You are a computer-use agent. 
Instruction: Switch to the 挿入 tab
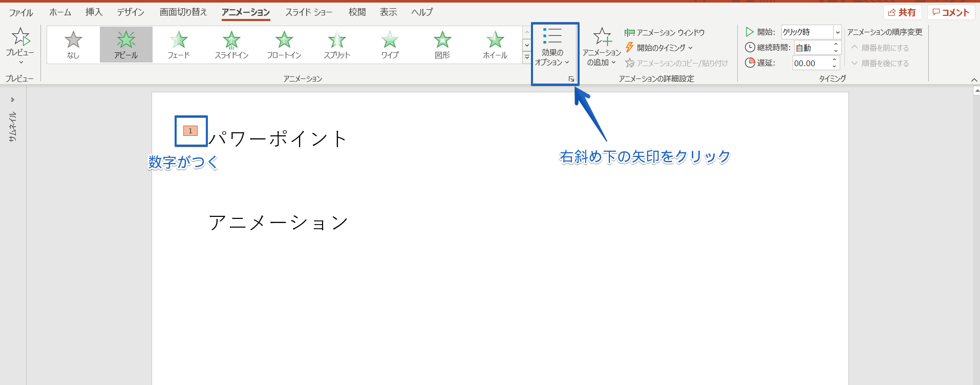click(x=94, y=12)
